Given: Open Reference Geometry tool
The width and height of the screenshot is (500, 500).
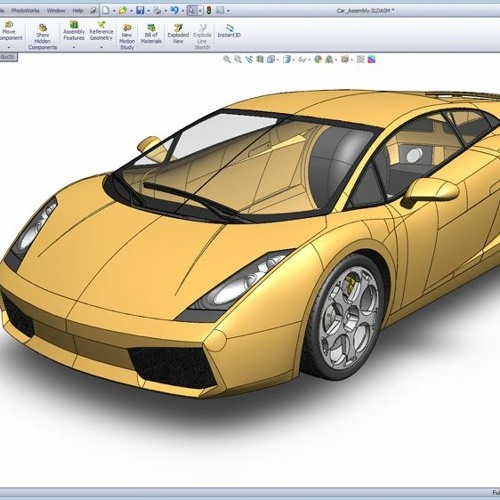Looking at the screenshot, I should pos(101,31).
